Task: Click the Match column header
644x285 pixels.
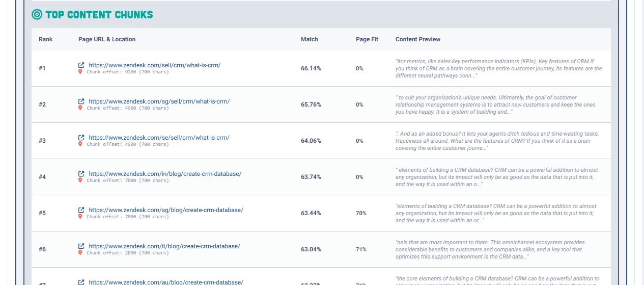Action: point(310,39)
